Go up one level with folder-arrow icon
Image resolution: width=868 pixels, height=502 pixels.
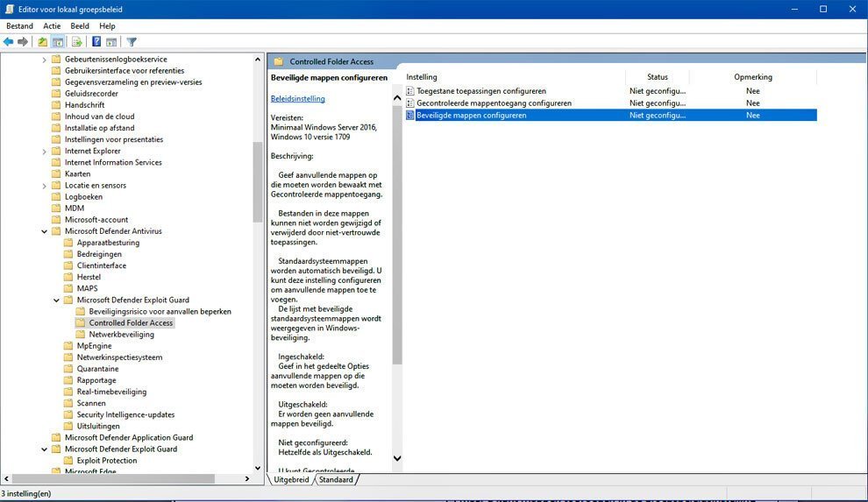[x=43, y=42]
